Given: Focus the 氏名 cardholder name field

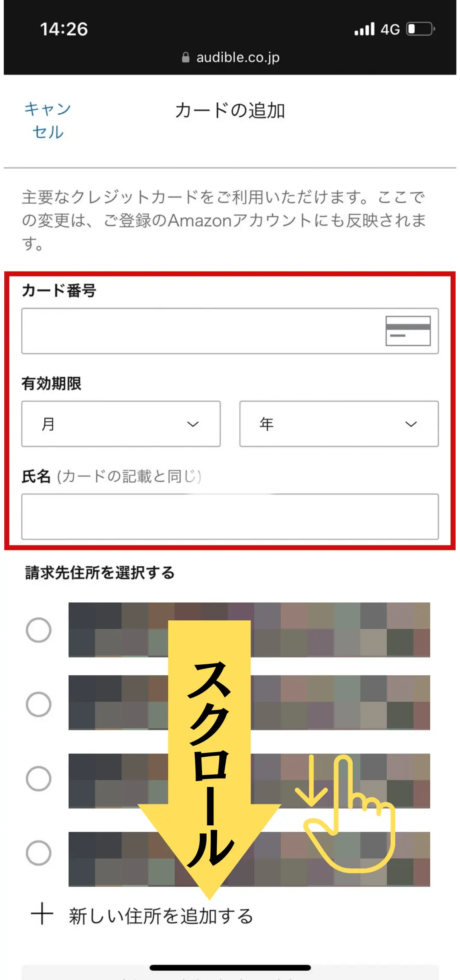Looking at the screenshot, I should tap(230, 517).
